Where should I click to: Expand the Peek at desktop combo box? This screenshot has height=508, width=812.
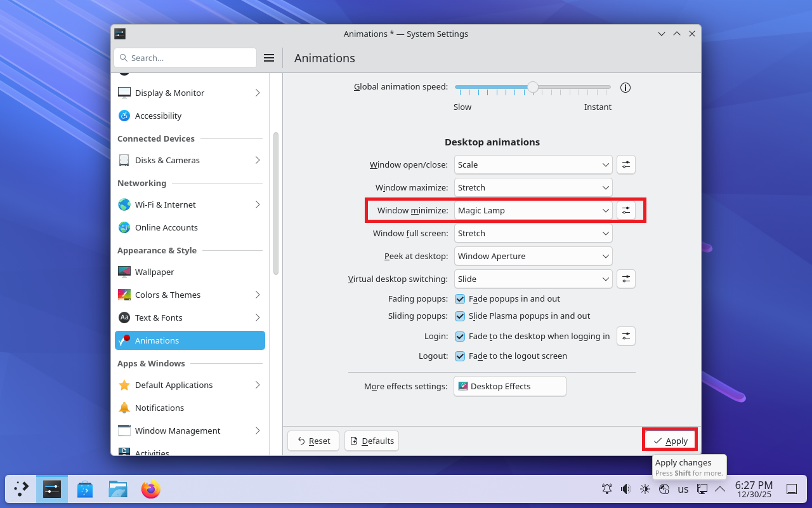(533, 256)
